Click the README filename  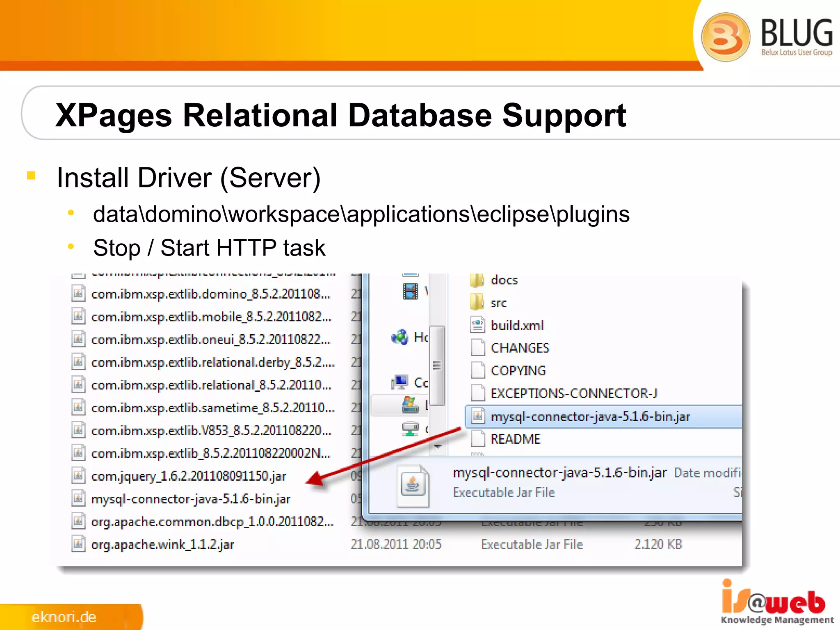pyautogui.click(x=516, y=439)
